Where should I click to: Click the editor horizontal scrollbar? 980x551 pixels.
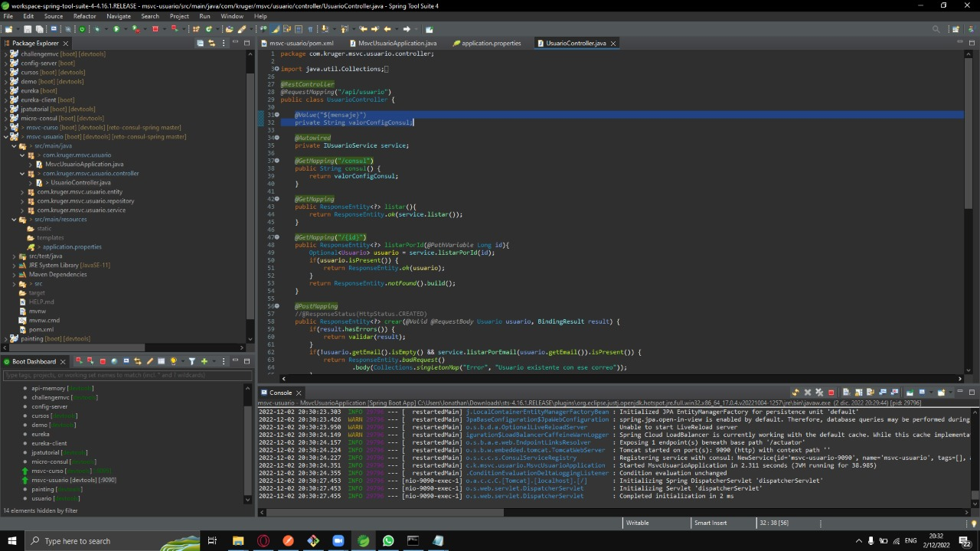620,378
